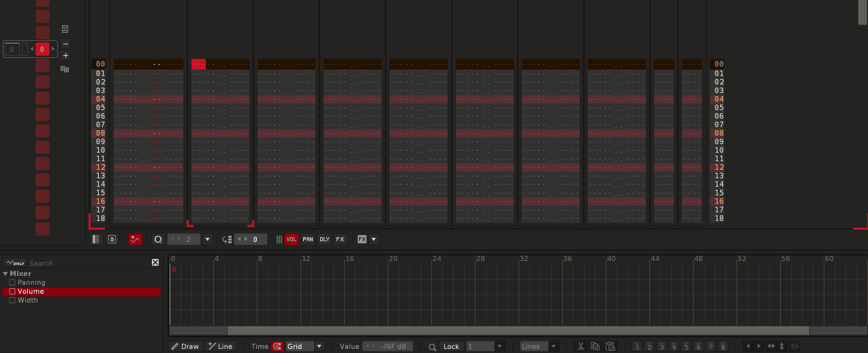
Task: Paste automation using the clipboard icon
Action: click(x=610, y=346)
